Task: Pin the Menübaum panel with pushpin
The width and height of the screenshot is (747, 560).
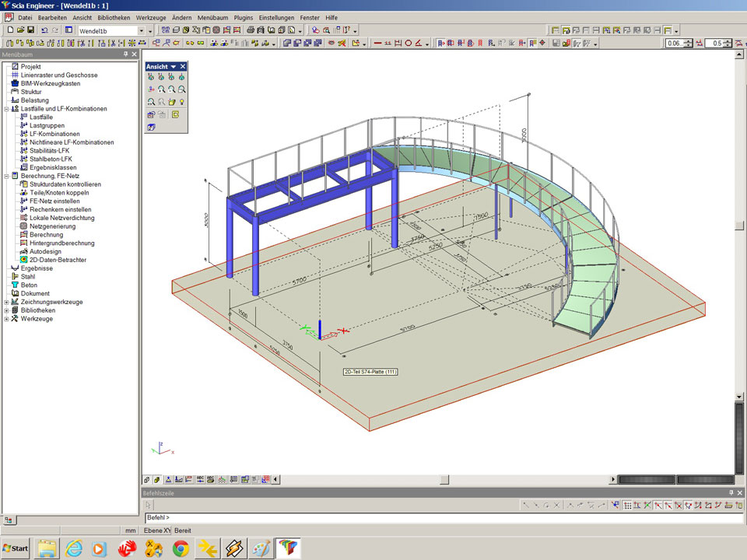Action: (125, 55)
